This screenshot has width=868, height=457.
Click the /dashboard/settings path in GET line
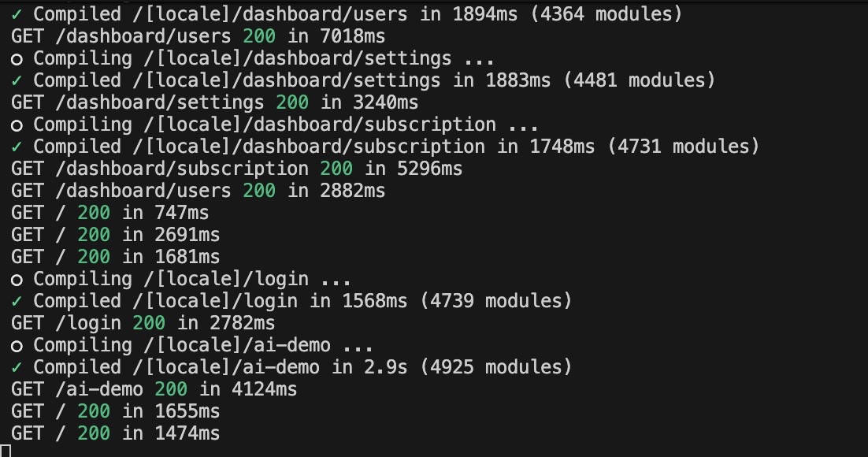pyautogui.click(x=160, y=102)
